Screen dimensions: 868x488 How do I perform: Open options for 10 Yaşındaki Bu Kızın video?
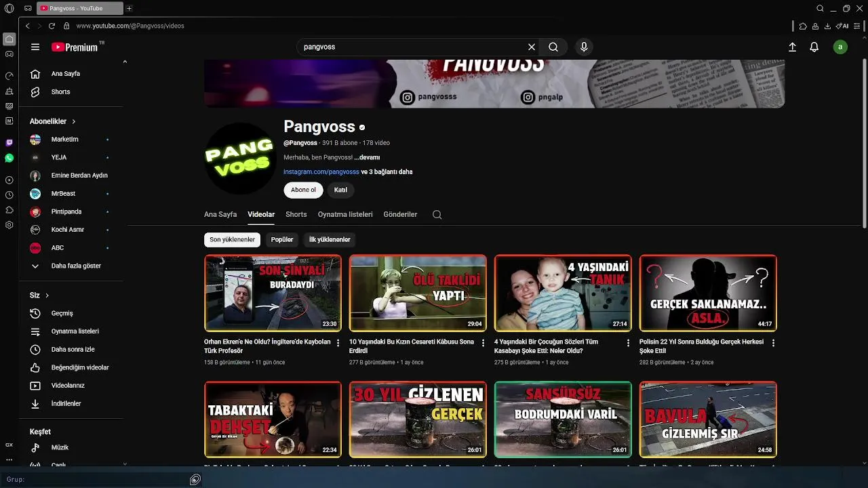(483, 343)
